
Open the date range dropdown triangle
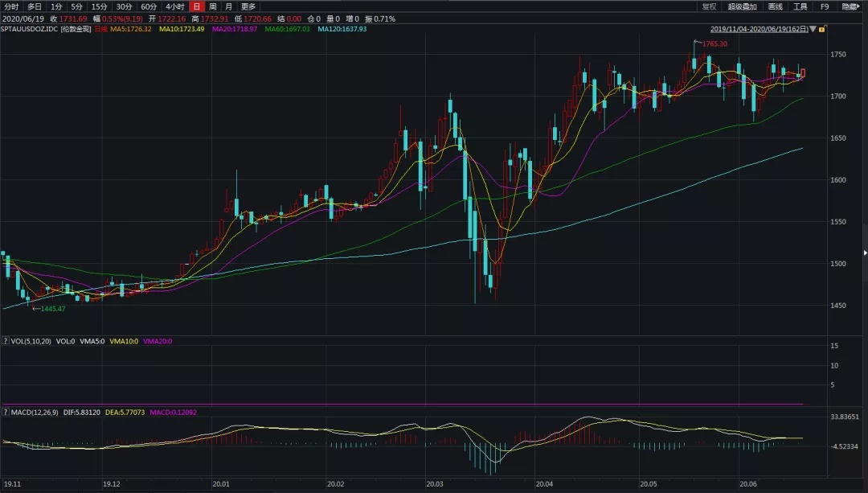point(813,29)
